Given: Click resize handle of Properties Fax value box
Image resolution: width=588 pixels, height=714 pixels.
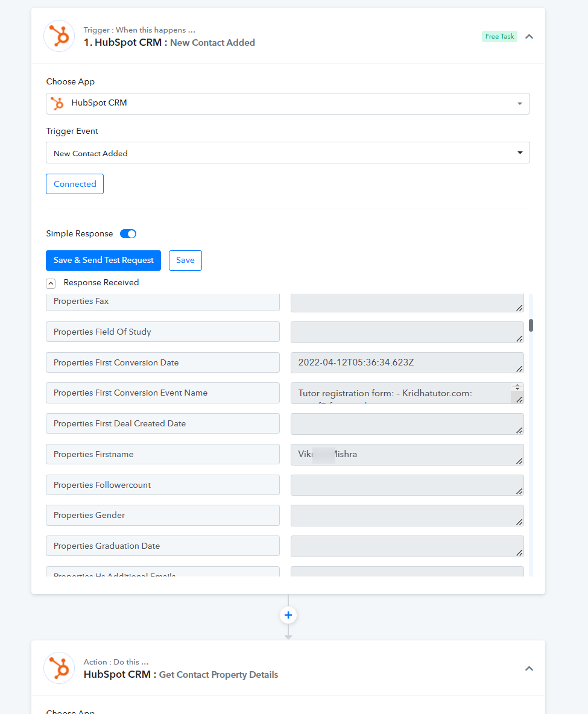Looking at the screenshot, I should coord(519,308).
